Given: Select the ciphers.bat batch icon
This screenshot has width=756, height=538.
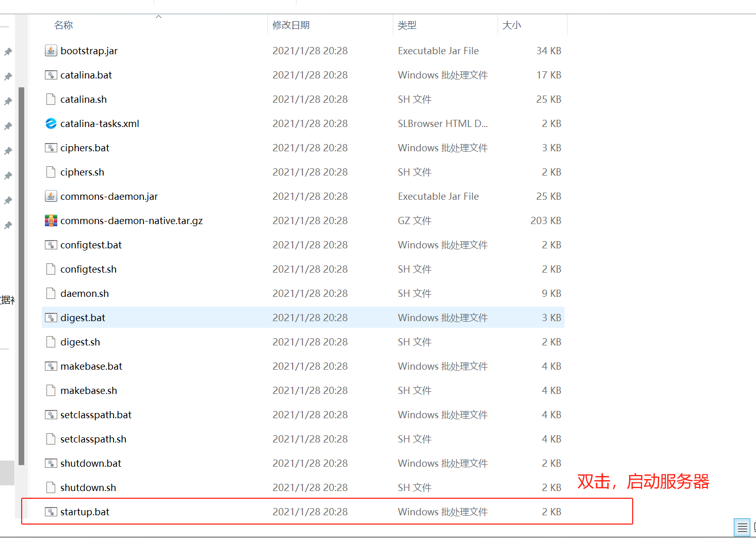Looking at the screenshot, I should 51,148.
